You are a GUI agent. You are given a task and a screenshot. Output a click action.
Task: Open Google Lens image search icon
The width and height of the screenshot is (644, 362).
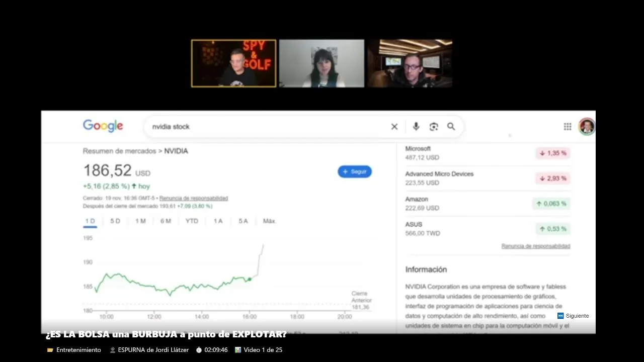434,127
